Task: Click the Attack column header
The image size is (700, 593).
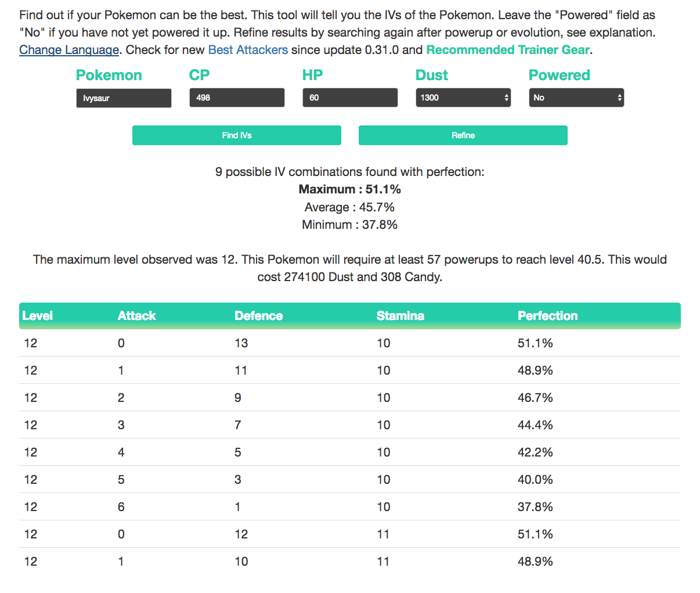Action: point(136,316)
